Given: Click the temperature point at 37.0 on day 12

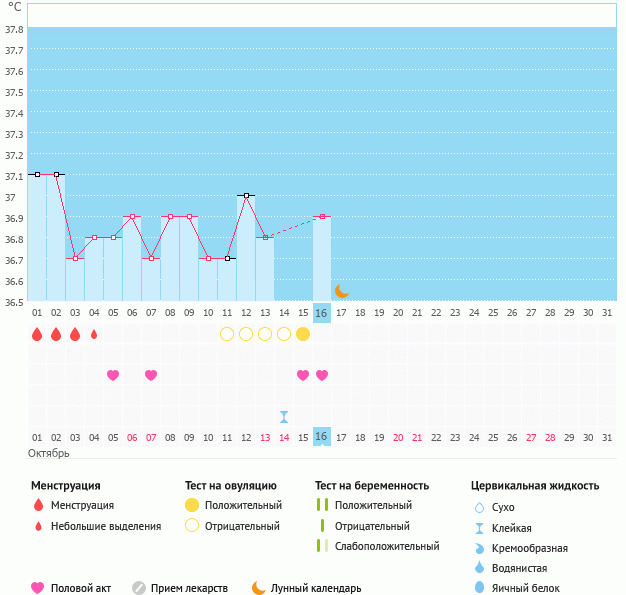Looking at the screenshot, I should click(x=246, y=195).
